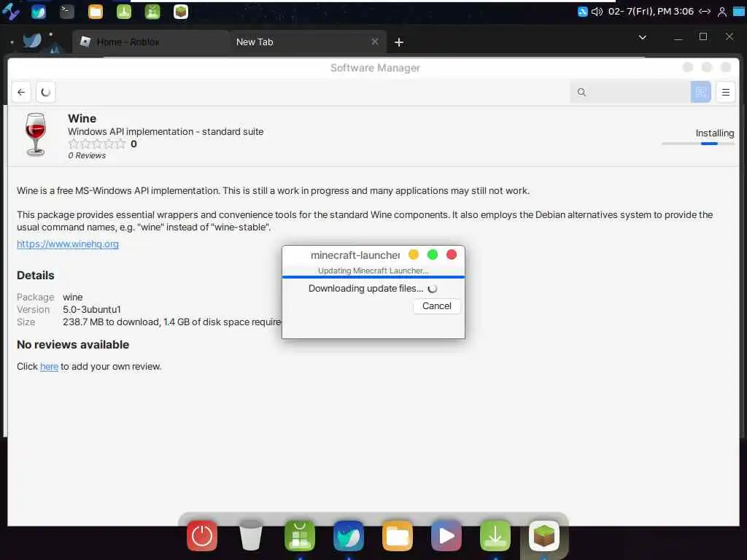Image resolution: width=747 pixels, height=560 pixels.
Task: Click the browser bird logo icon in the tab bar
Action: click(x=32, y=41)
